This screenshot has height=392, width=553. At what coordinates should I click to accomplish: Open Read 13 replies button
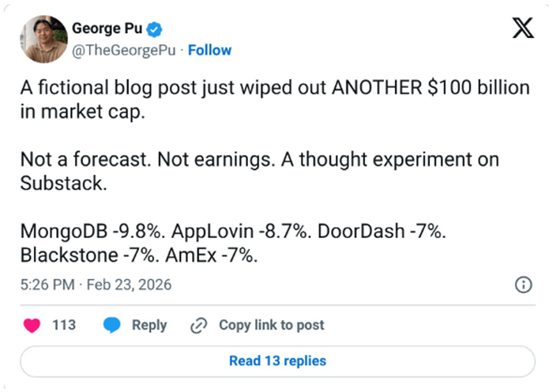tap(276, 360)
